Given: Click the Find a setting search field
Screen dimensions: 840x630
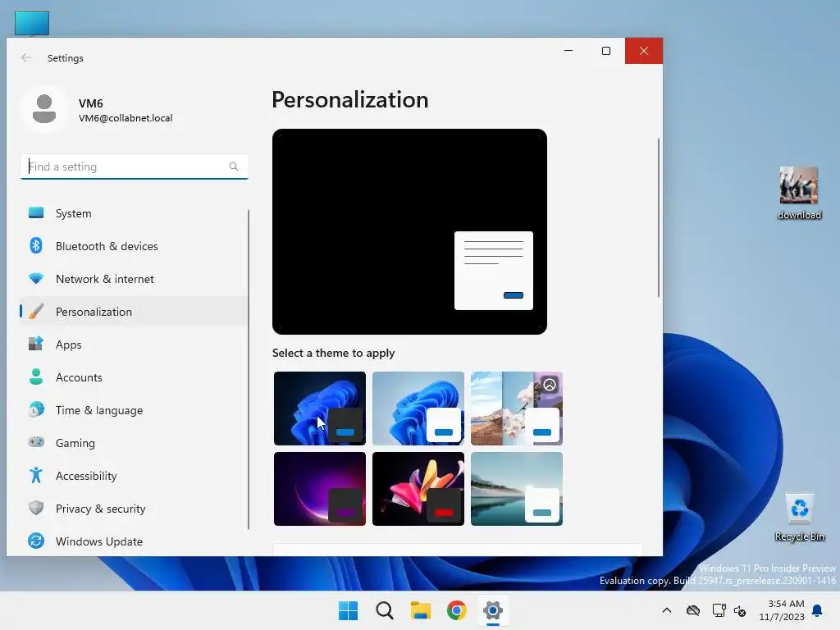Looking at the screenshot, I should pos(134,167).
